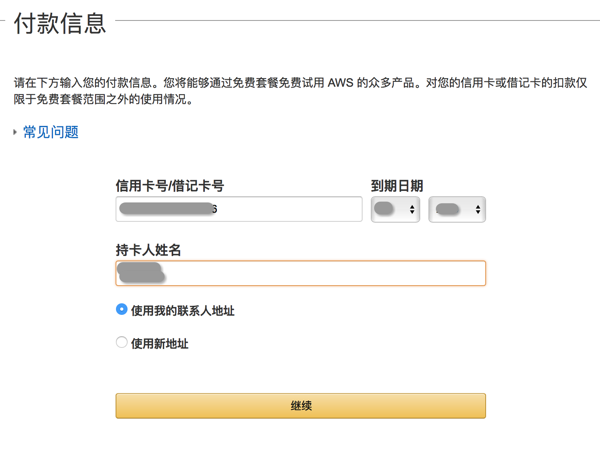Click the 使用新地址 label text
Screen dimensions: 600x451
click(x=160, y=344)
